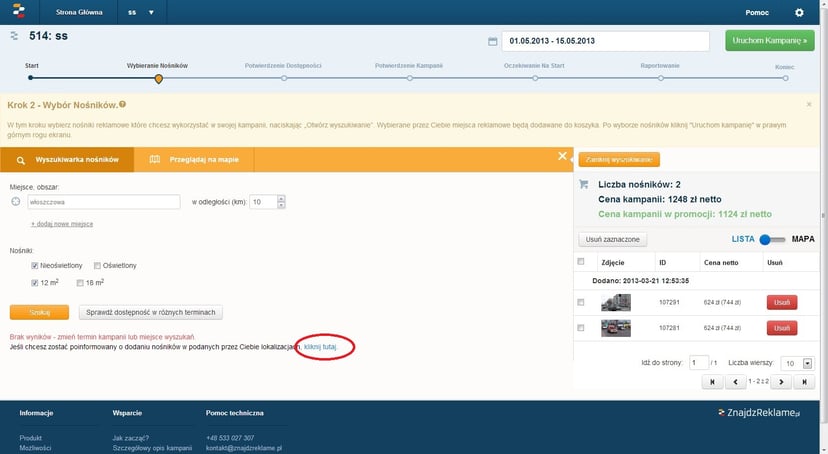Go to last page of cart list
Image resolution: width=828 pixels, height=454 pixels.
pyautogui.click(x=804, y=382)
